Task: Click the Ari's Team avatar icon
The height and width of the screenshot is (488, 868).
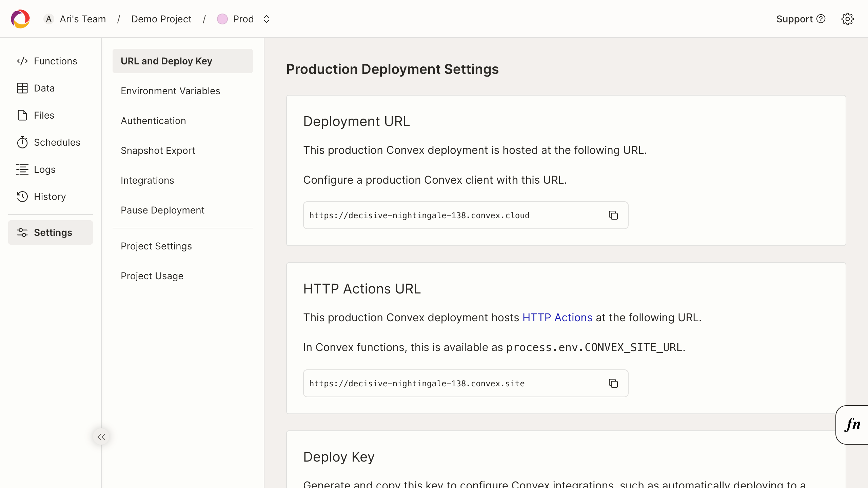Action: [x=49, y=19]
